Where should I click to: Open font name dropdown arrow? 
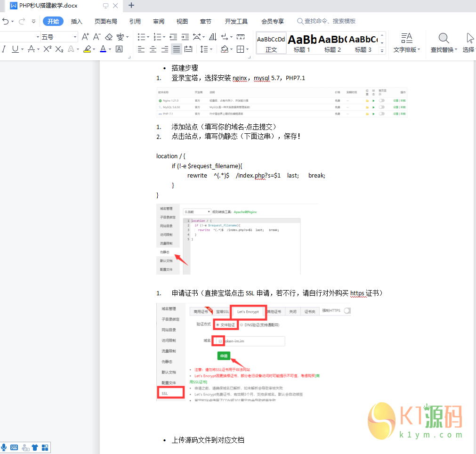click(x=38, y=37)
